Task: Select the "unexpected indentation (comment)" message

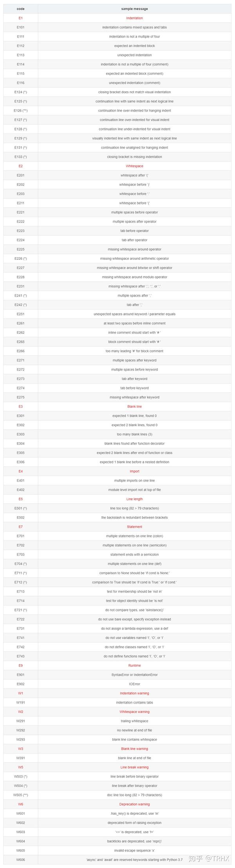Action: (134, 83)
